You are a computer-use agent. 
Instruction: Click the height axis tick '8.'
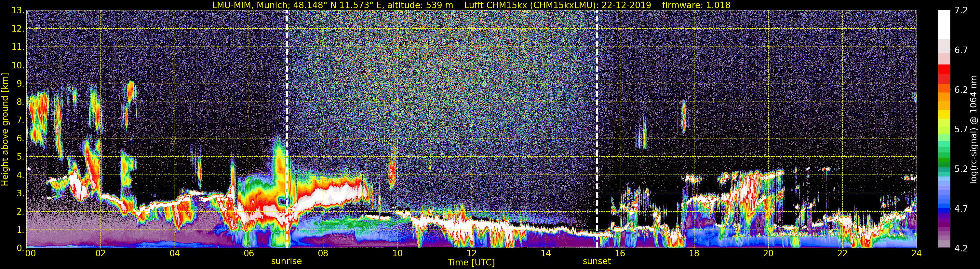20,102
